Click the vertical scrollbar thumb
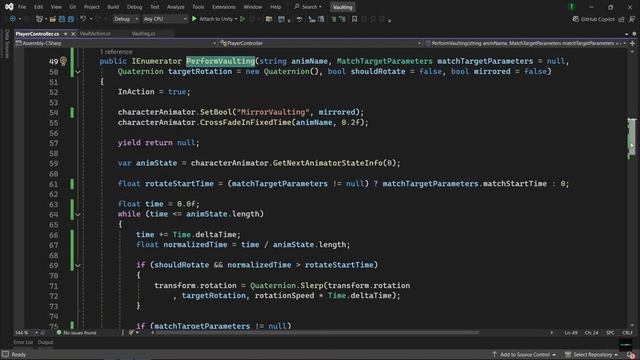The width and height of the screenshot is (640, 360). [631, 137]
